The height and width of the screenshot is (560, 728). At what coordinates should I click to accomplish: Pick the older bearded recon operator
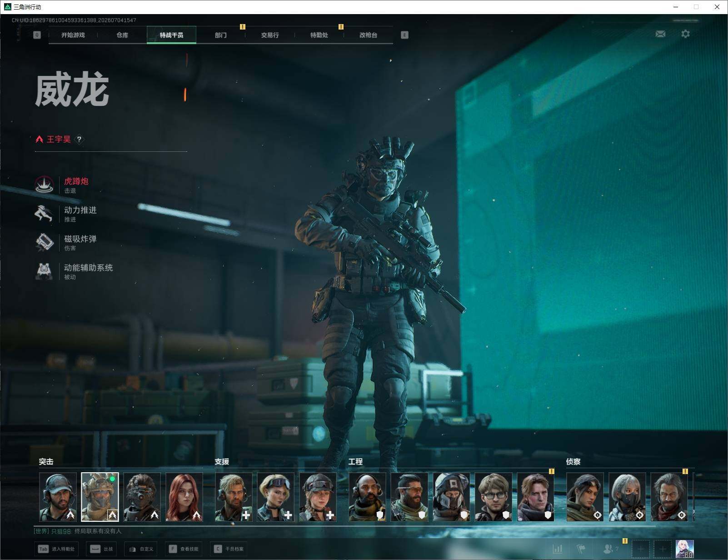[669, 497]
